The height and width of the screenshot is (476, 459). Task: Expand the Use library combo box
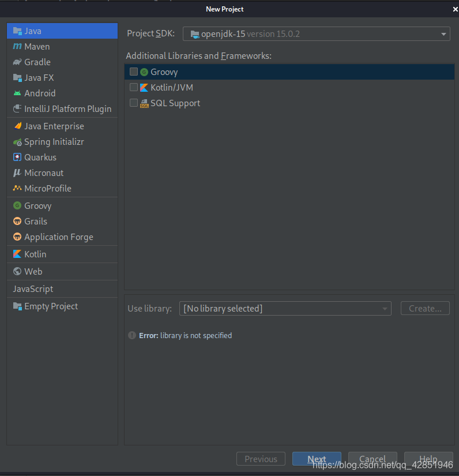click(x=285, y=309)
